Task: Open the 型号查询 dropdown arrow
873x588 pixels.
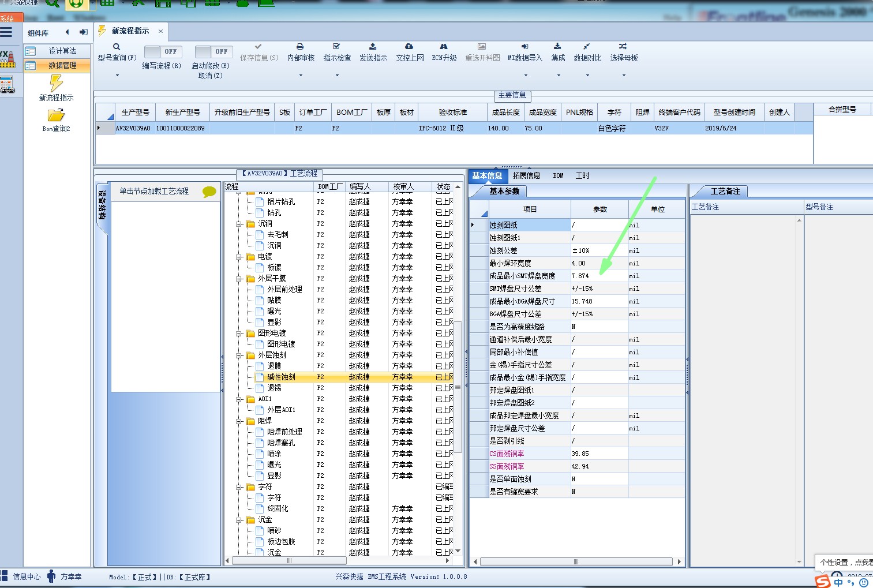Action: 117,76
